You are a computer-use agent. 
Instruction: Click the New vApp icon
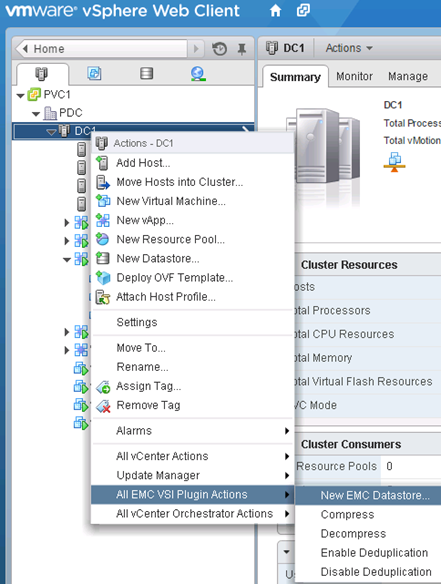[103, 220]
